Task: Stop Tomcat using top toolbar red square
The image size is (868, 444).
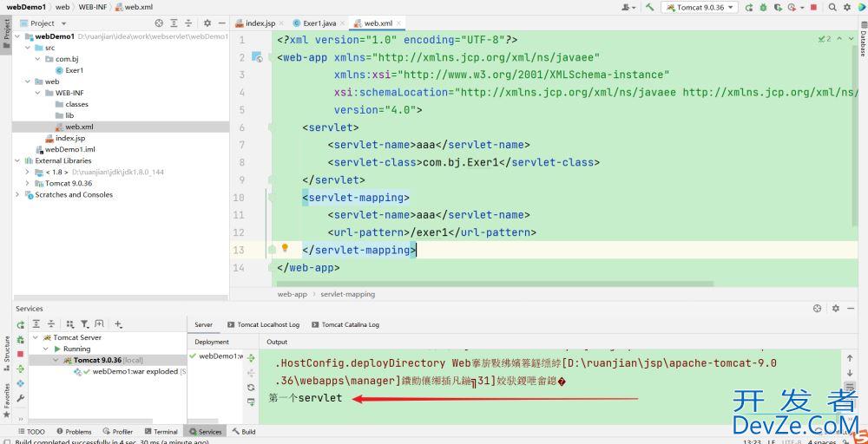Action: point(813,7)
